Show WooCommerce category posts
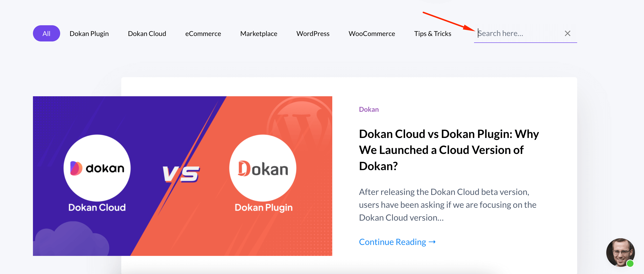 [372, 33]
